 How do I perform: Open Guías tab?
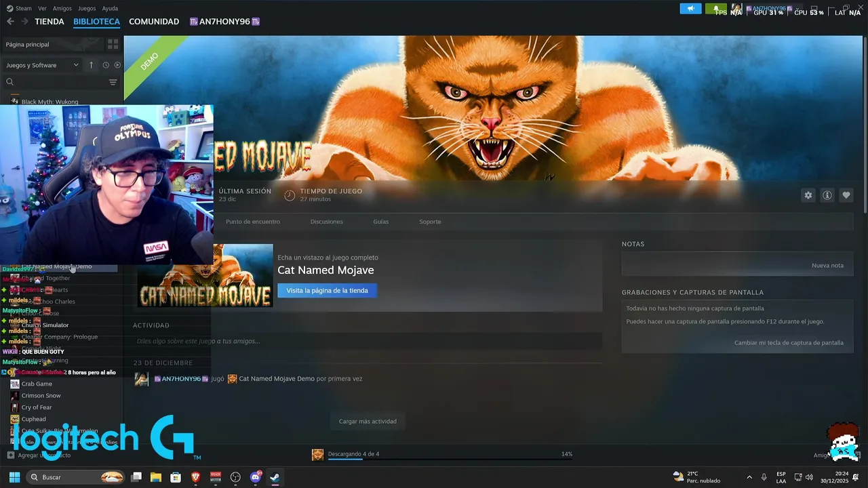coord(381,222)
